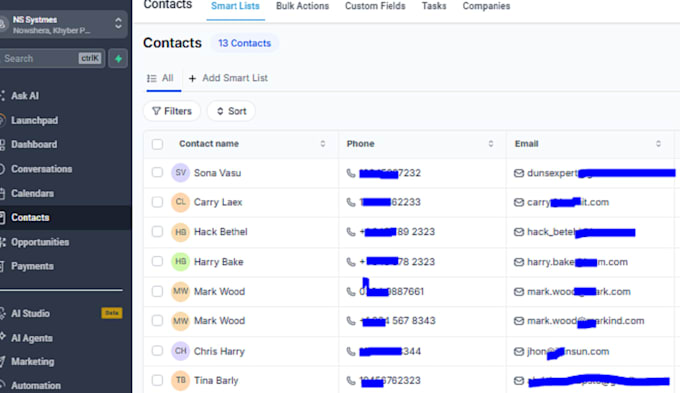The image size is (680, 393).
Task: Open Marketing in the sidebar
Action: 33,361
